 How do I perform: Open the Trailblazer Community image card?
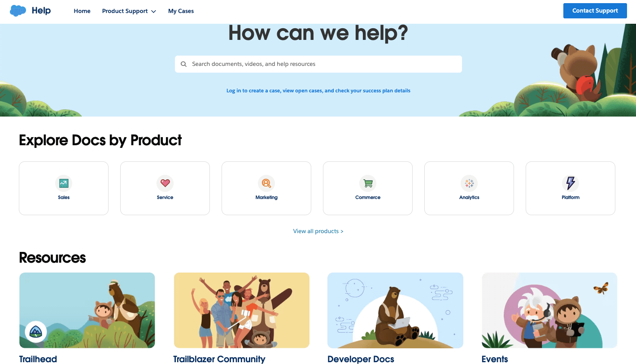tap(242, 310)
